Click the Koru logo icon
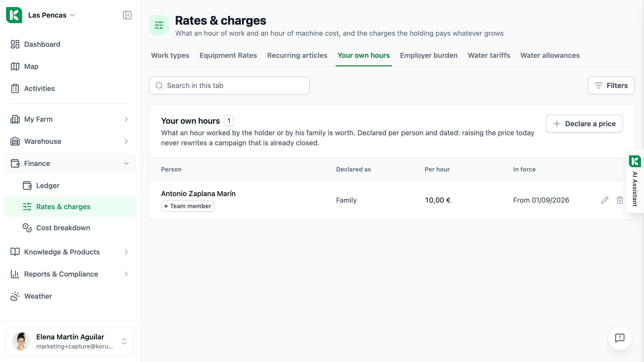Image resolution: width=644 pixels, height=362 pixels. click(x=14, y=15)
